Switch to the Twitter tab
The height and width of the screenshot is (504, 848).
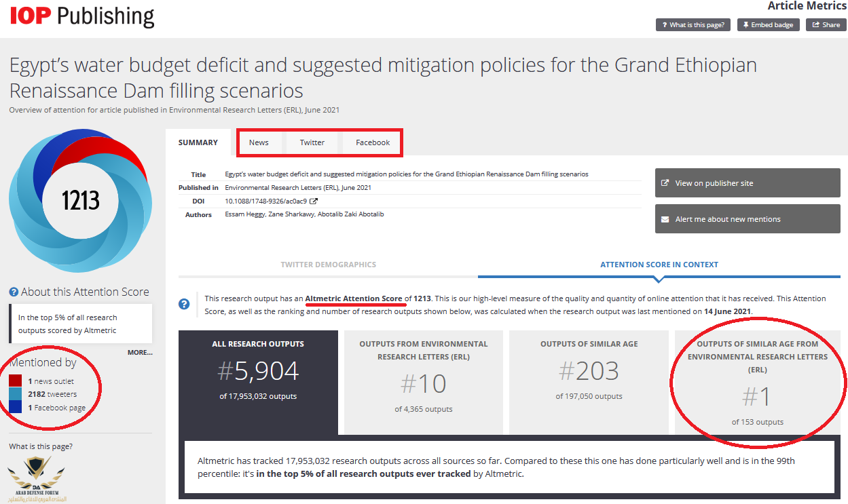312,142
